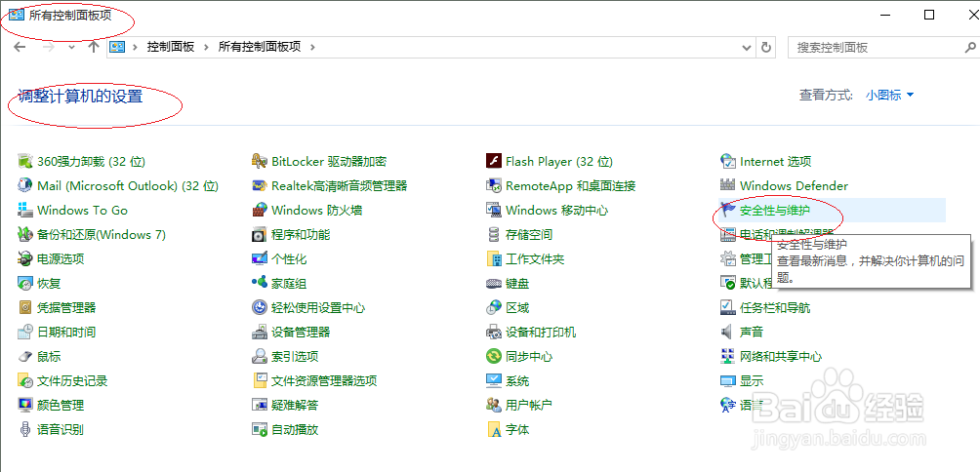This screenshot has width=980, height=472.
Task: Click the 家庭组 icon
Action: pos(260,284)
